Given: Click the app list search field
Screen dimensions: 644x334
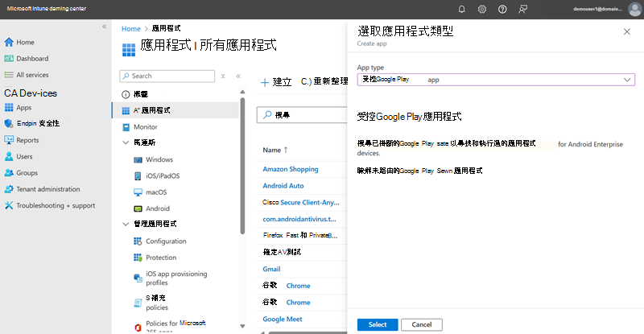Looking at the screenshot, I should 302,115.
